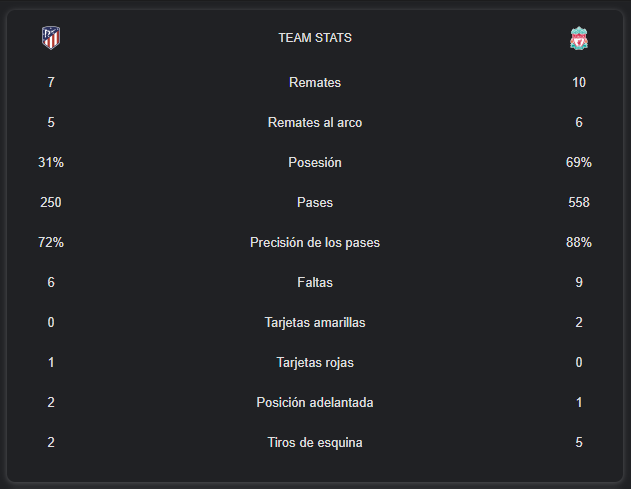Image resolution: width=631 pixels, height=489 pixels.
Task: Click the 558 passes value
Action: (579, 202)
